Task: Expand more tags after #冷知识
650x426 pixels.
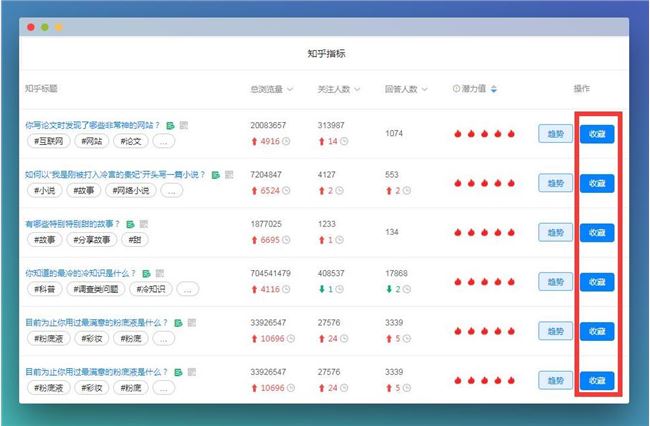Action: click(187, 289)
